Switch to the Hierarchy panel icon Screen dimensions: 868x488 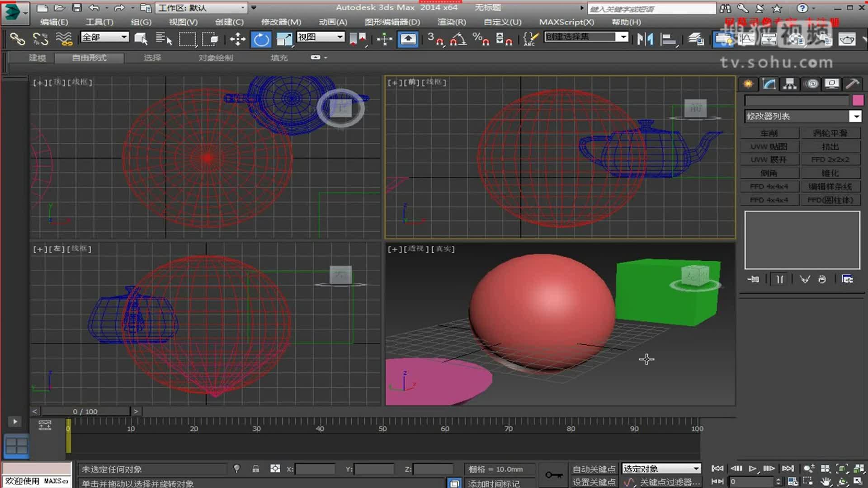[x=789, y=84]
